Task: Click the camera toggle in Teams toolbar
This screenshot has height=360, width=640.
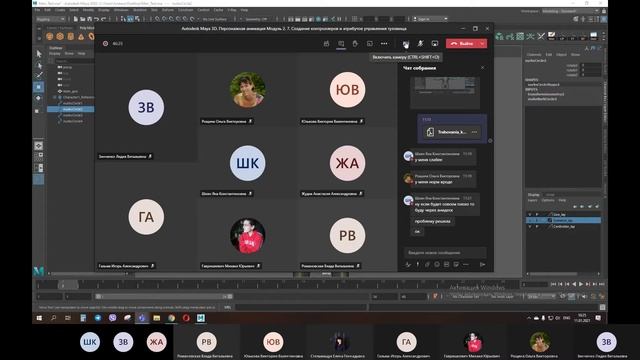Action: pyautogui.click(x=406, y=44)
